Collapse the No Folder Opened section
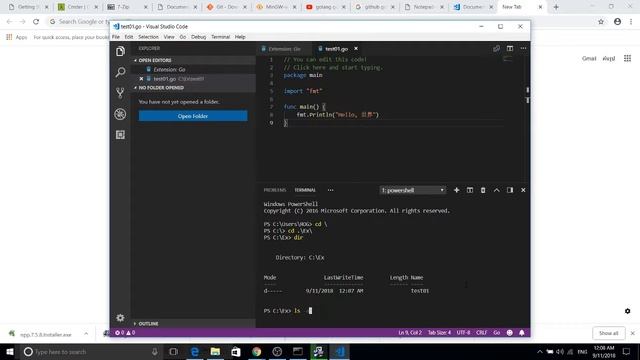The width and height of the screenshot is (640, 360). 193,88
